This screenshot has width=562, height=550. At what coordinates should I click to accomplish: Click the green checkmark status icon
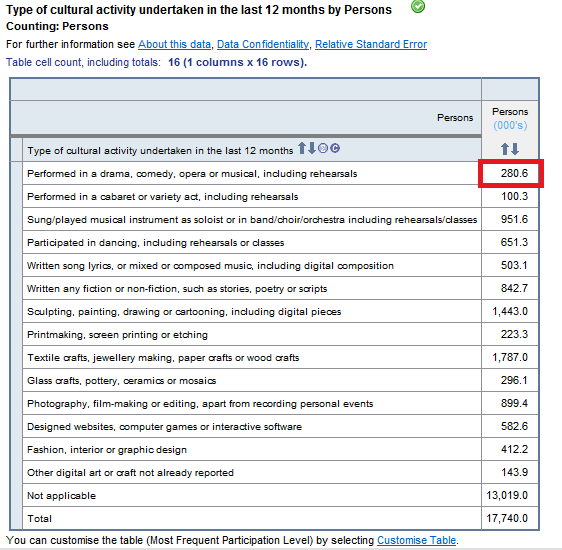point(418,6)
